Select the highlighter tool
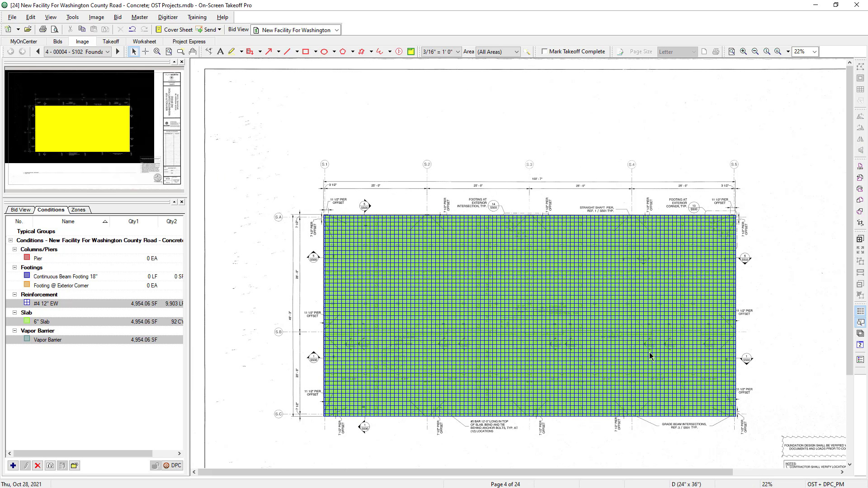The height and width of the screenshot is (488, 868). (231, 52)
